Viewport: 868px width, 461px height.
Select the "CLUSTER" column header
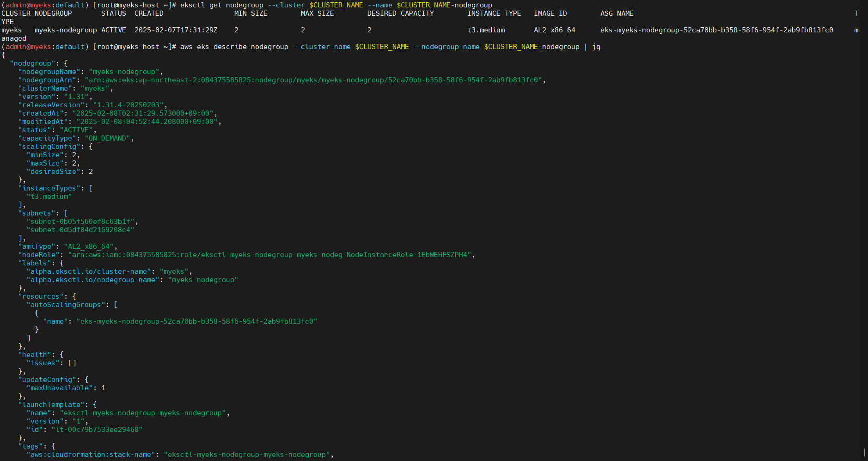(x=16, y=13)
